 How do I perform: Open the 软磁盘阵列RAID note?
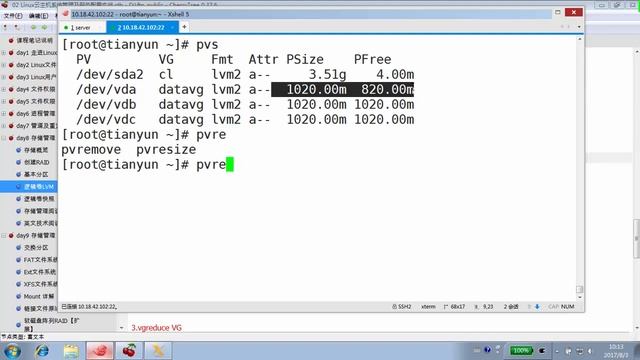click(x=51, y=324)
